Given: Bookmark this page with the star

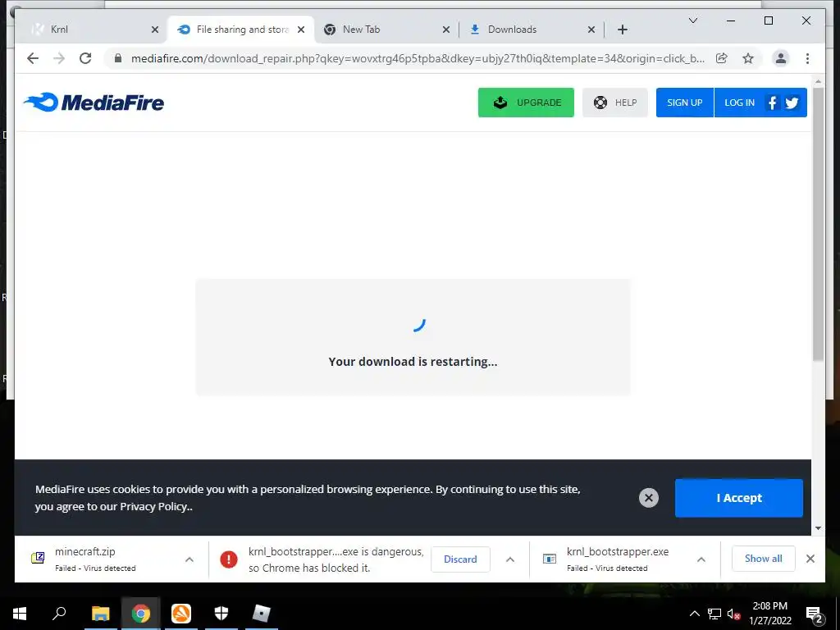Looking at the screenshot, I should (x=748, y=58).
